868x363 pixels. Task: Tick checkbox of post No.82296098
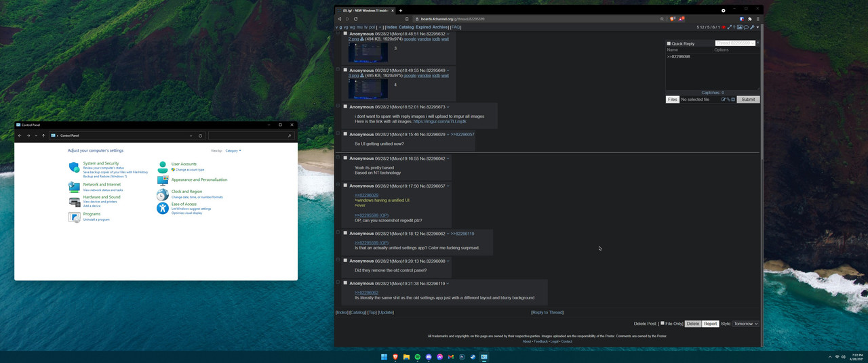tap(345, 261)
